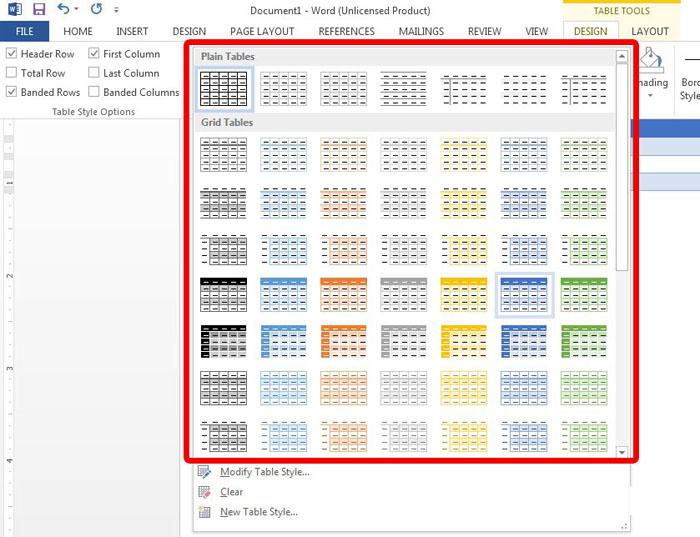Apply the green header and first-column table style
The width and height of the screenshot is (700, 537).
584,341
